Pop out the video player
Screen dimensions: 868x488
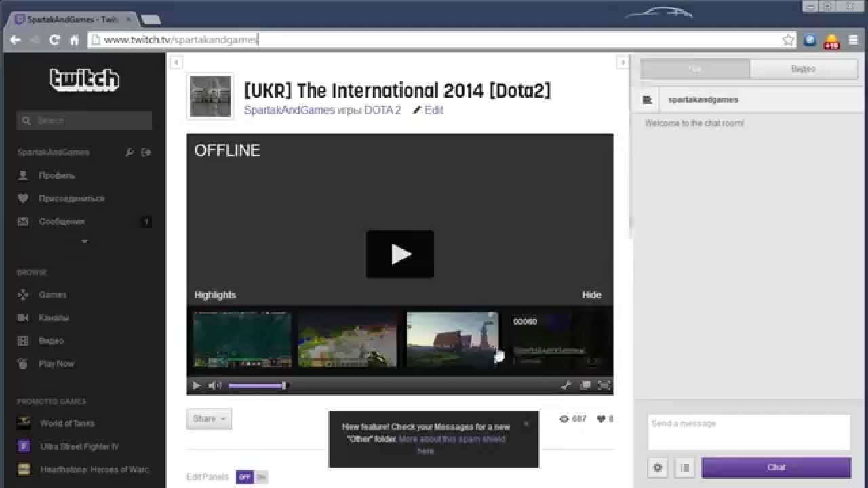pyautogui.click(x=585, y=386)
